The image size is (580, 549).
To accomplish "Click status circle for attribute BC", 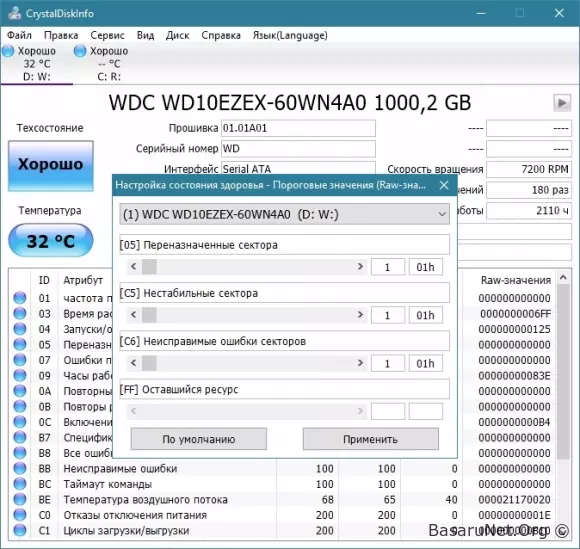I will [20, 484].
